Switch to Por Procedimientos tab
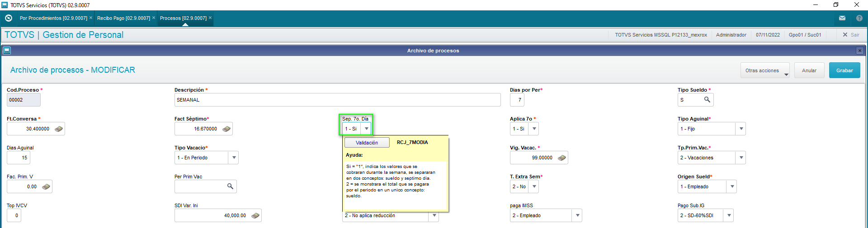This screenshot has width=868, height=228. 53,18
